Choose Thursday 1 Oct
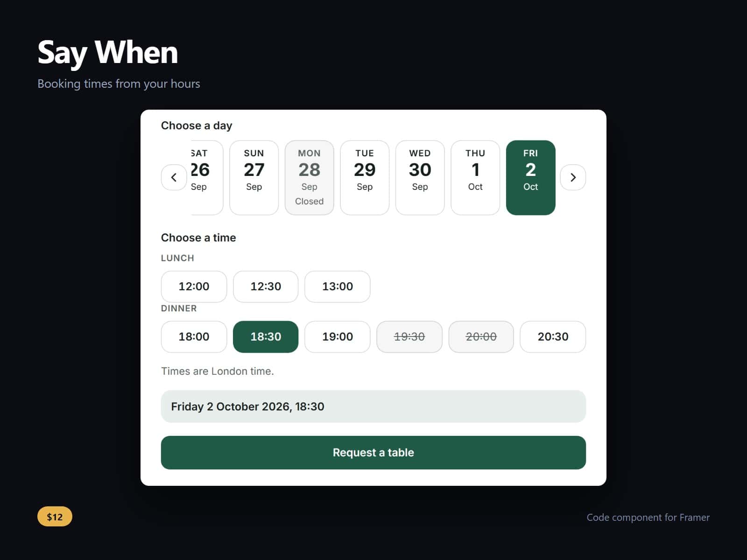Screen dimensions: 747x560 pyautogui.click(x=475, y=178)
